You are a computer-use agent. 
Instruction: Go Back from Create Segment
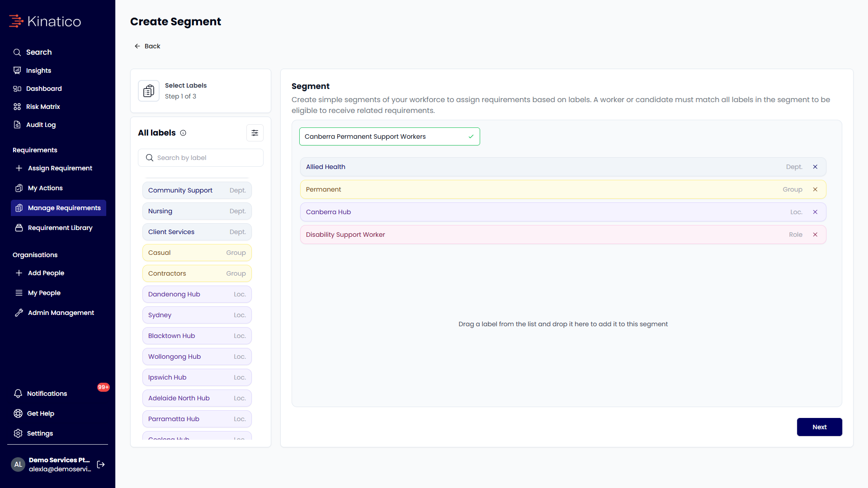(x=147, y=46)
